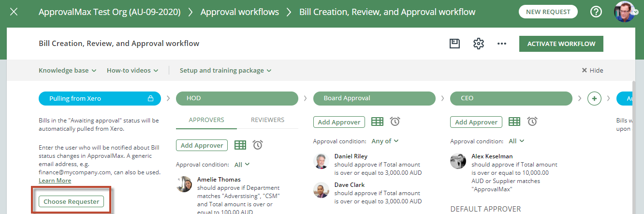This screenshot has width=644, height=214.
Task: Open the CEO step deadline clock icon
Action: (x=532, y=122)
